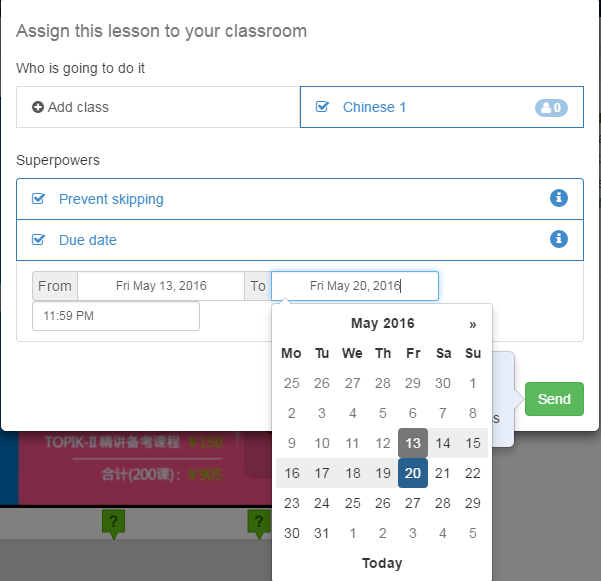The height and width of the screenshot is (581, 601).
Task: Click the info icon beside Due date
Action: pos(559,239)
